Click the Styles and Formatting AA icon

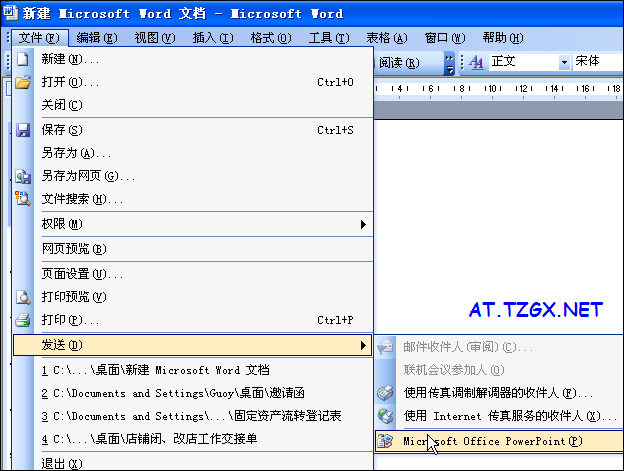click(x=476, y=62)
